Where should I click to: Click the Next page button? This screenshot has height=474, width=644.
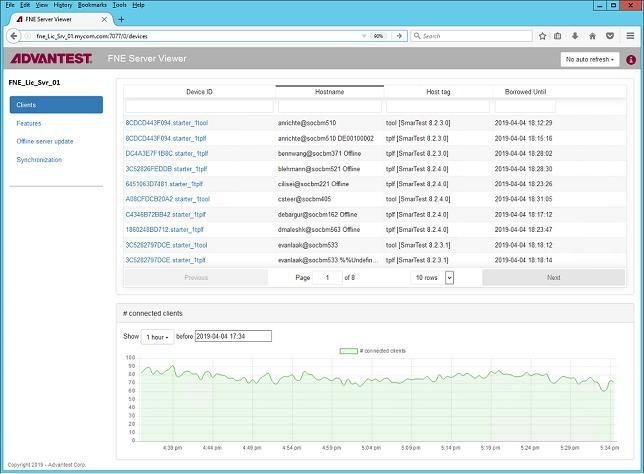pyautogui.click(x=553, y=277)
